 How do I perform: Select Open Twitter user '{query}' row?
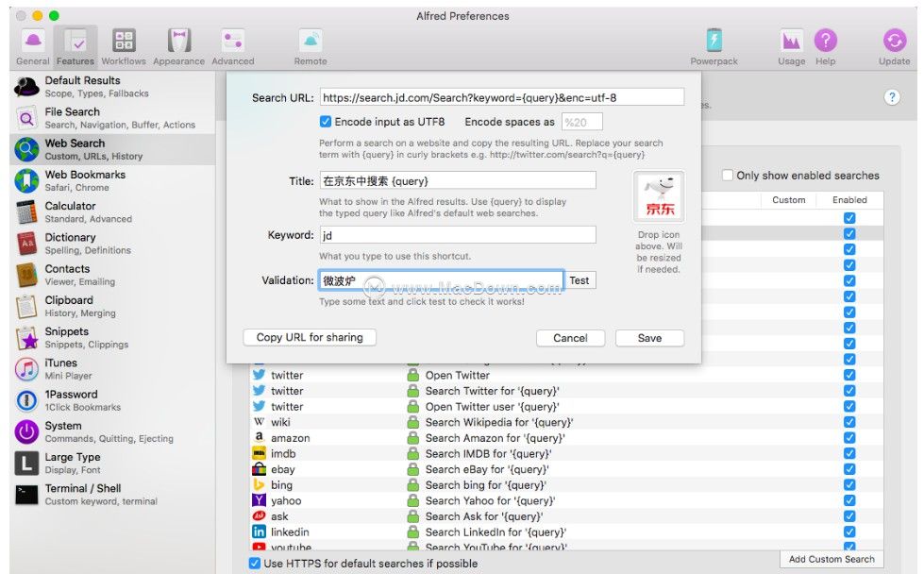pos(566,407)
